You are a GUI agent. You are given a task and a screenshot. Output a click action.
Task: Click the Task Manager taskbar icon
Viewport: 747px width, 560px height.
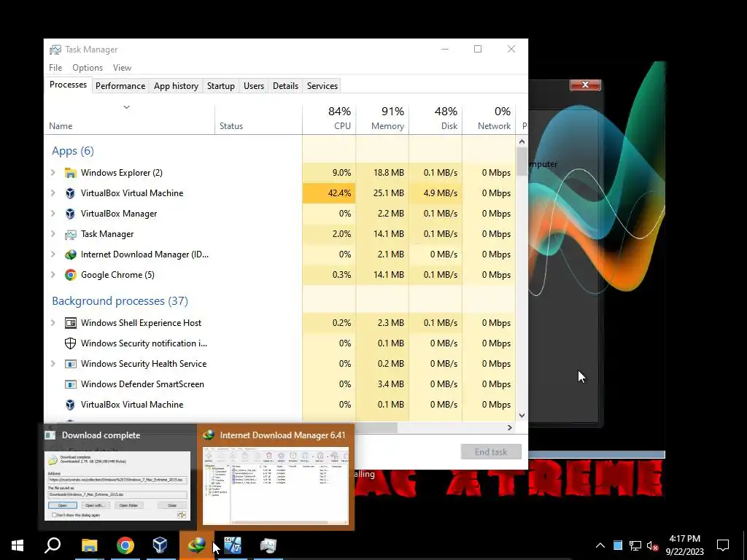(x=268, y=545)
